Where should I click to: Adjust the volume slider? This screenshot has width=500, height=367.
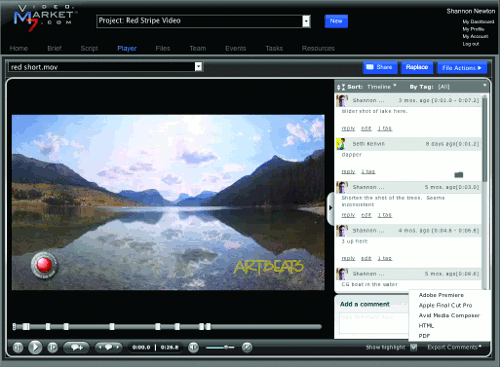click(x=220, y=347)
